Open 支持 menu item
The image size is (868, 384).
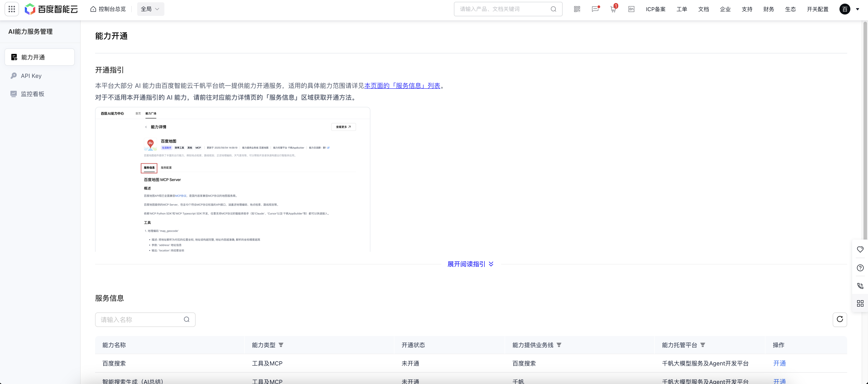click(747, 9)
